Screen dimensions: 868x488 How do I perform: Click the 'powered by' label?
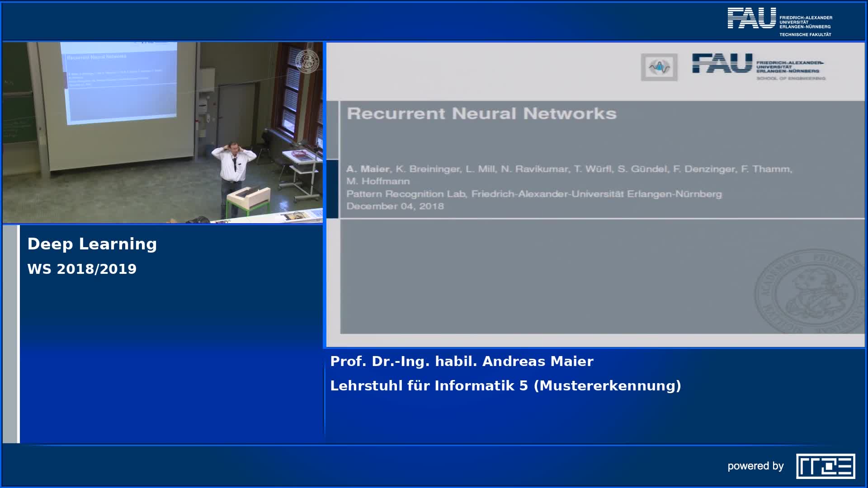pos(755,466)
